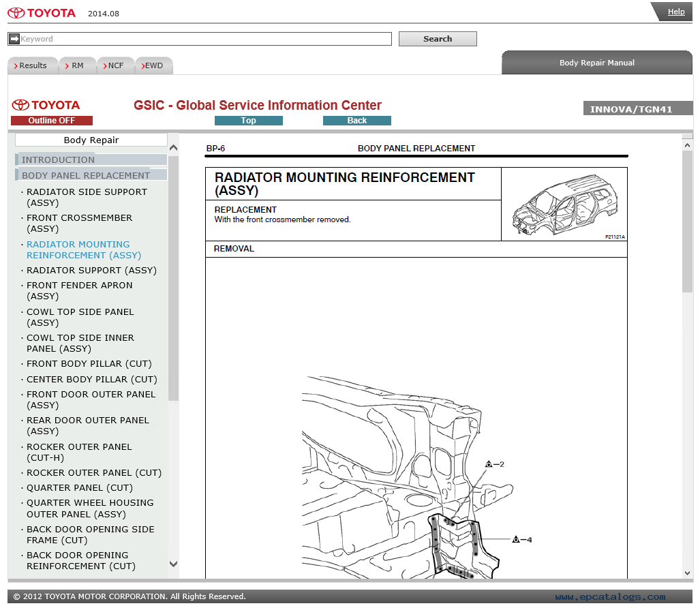
Task: Open RADIATOR SUPPORT (ASSY)
Action: point(91,270)
